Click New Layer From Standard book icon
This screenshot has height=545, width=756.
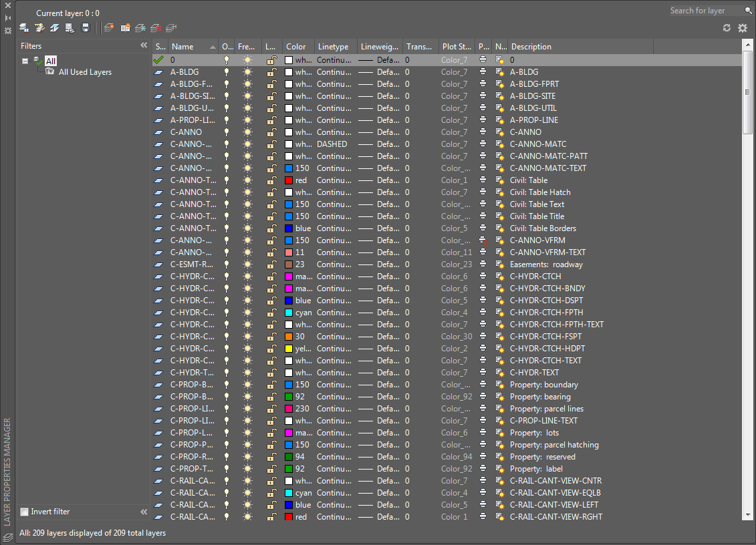(x=125, y=28)
